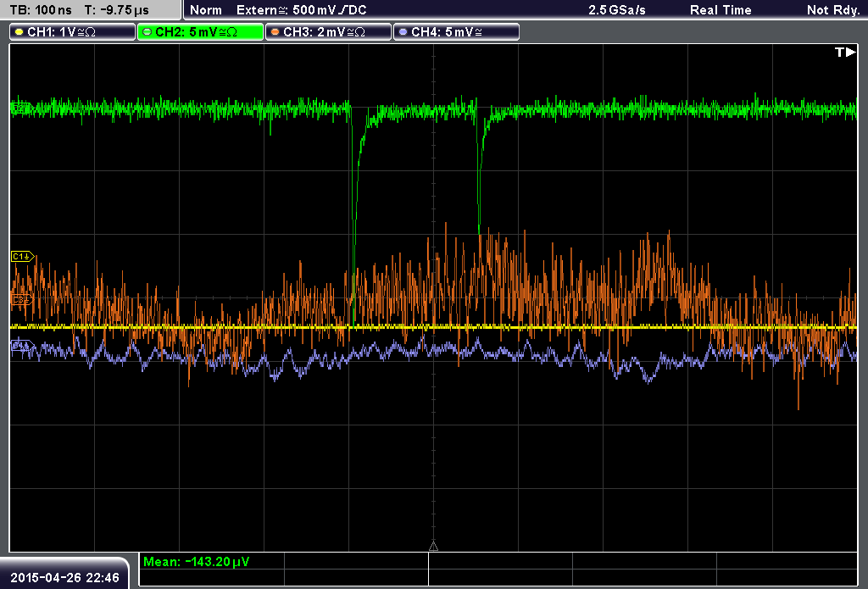Click the orange C3 ground level marker
The image size is (868, 589).
tap(22, 299)
